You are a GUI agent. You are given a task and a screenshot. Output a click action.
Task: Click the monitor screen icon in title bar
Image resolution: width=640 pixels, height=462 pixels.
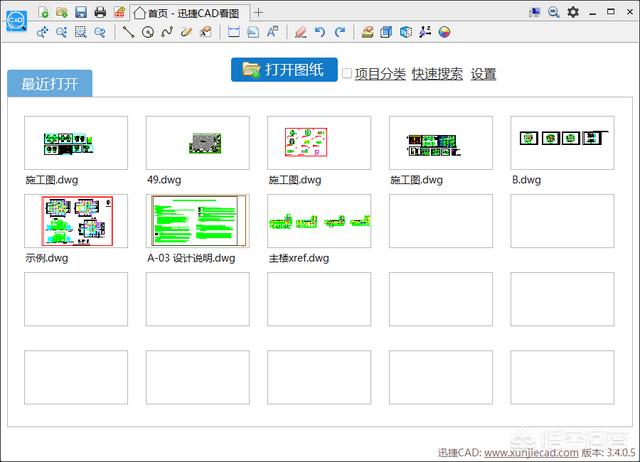(534, 12)
